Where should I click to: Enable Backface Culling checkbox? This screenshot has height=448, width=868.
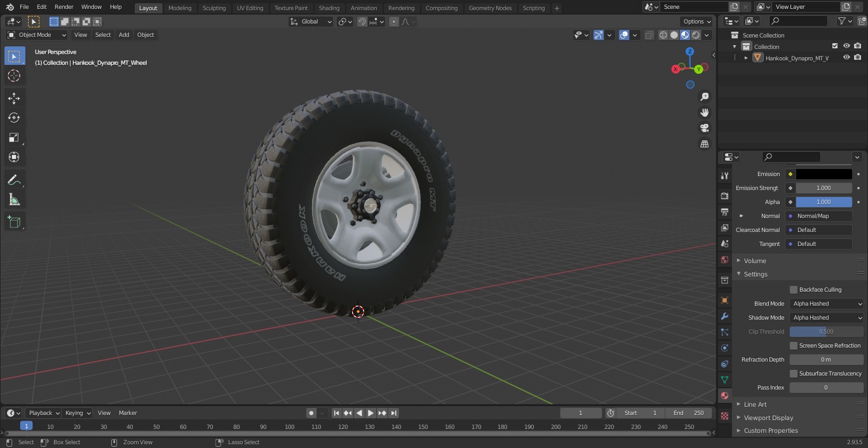click(794, 290)
